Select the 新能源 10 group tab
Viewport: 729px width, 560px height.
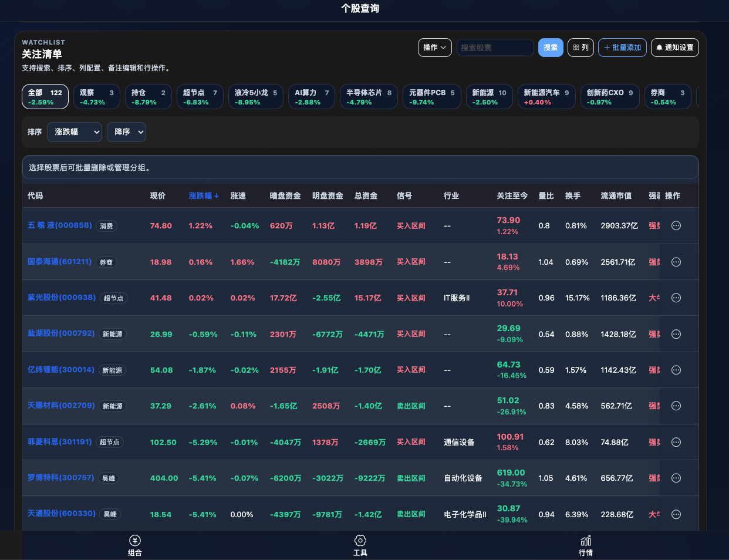point(490,97)
